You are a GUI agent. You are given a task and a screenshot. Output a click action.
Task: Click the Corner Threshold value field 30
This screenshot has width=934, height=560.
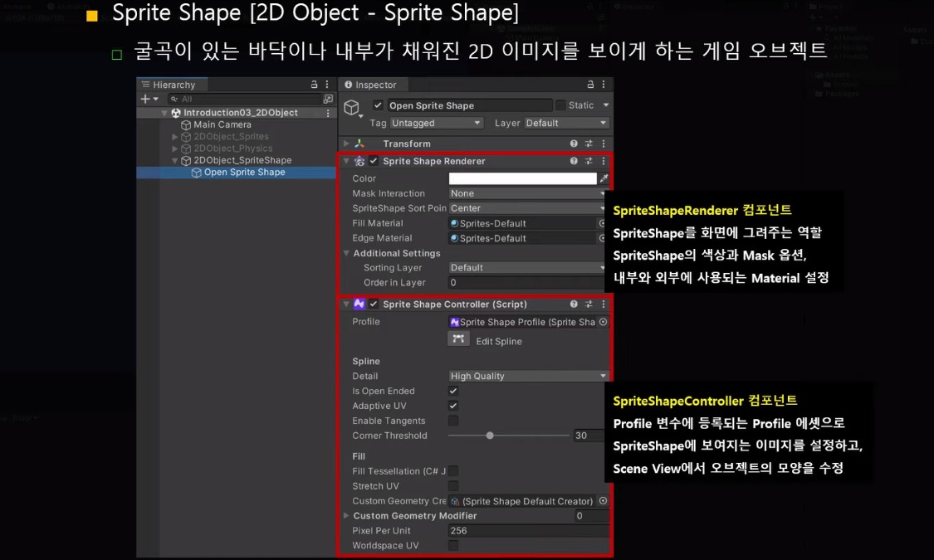coord(590,436)
